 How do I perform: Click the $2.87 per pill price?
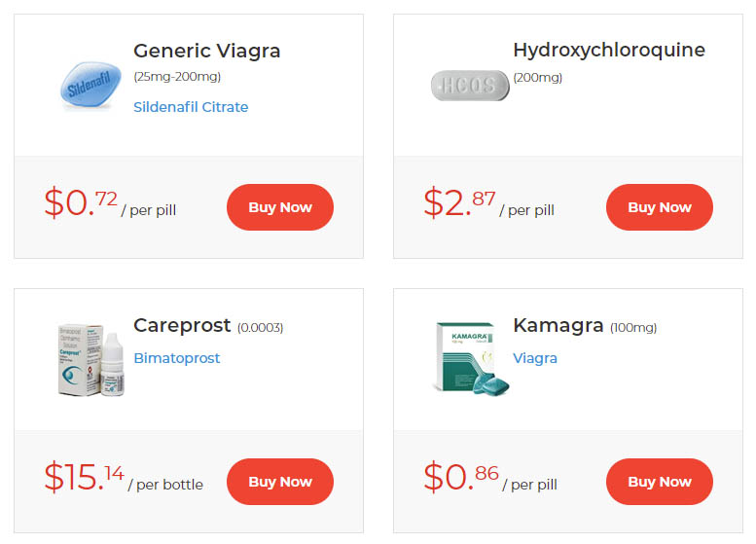488,203
